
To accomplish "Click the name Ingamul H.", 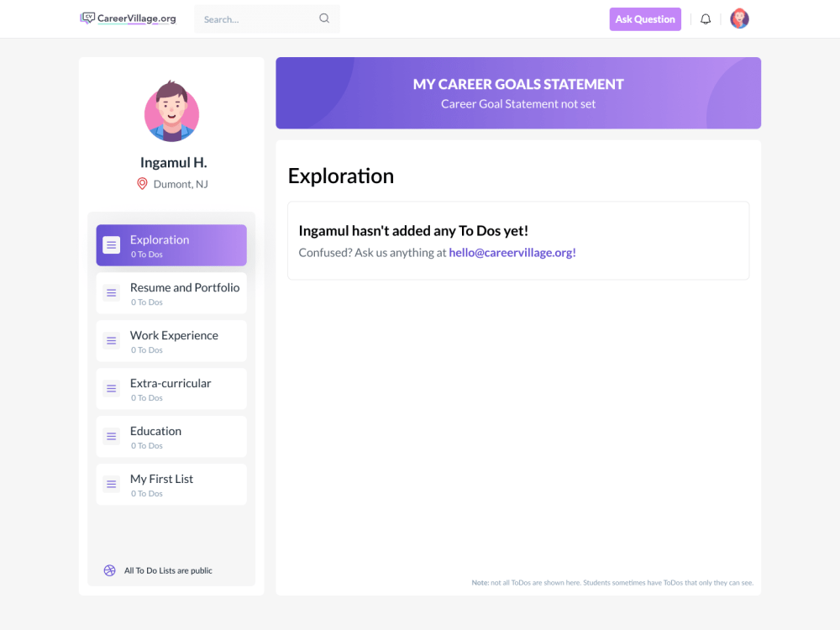I will click(x=174, y=162).
